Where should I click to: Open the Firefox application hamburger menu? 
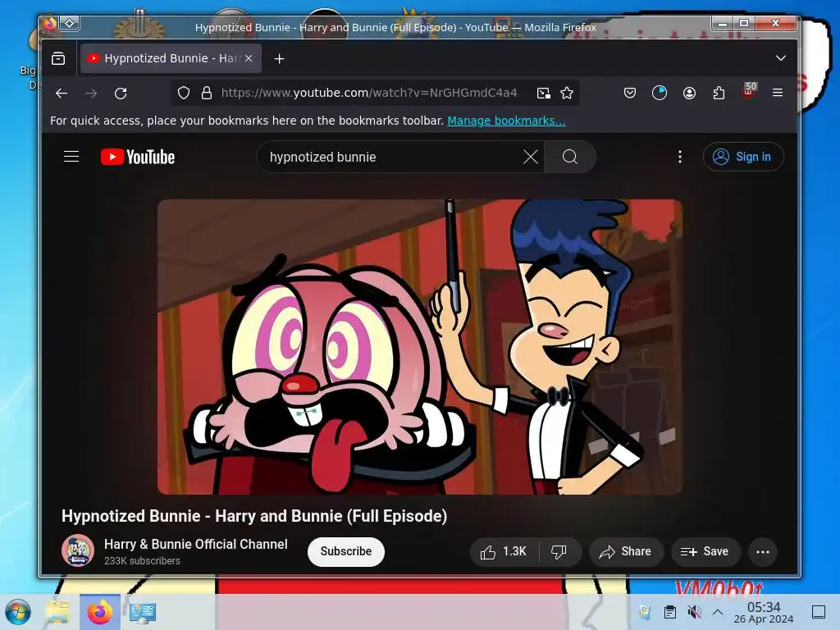point(778,93)
